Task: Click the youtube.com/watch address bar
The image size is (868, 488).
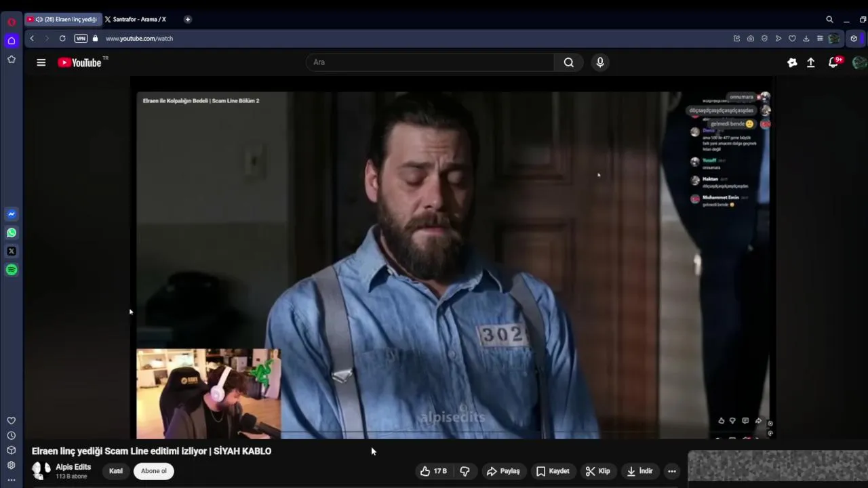Action: pyautogui.click(x=139, y=39)
